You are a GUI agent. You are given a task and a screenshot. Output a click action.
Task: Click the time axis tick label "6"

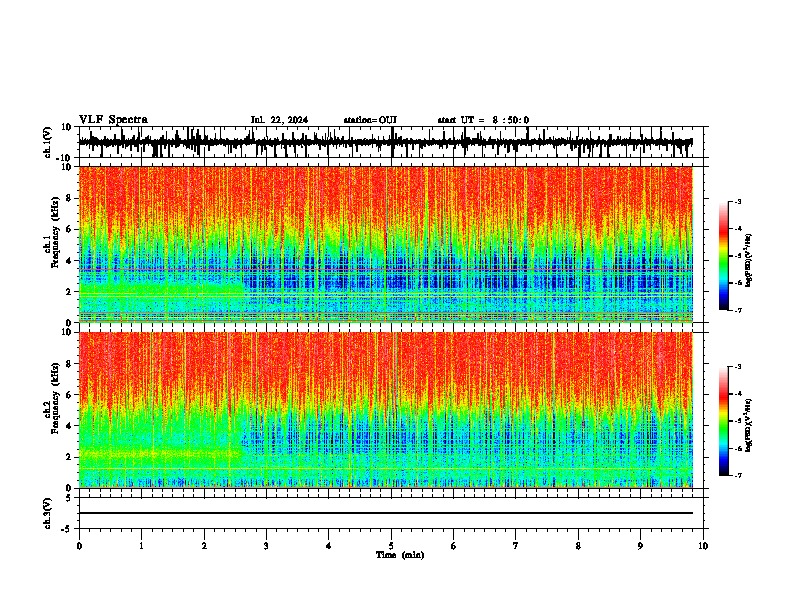[x=454, y=546]
